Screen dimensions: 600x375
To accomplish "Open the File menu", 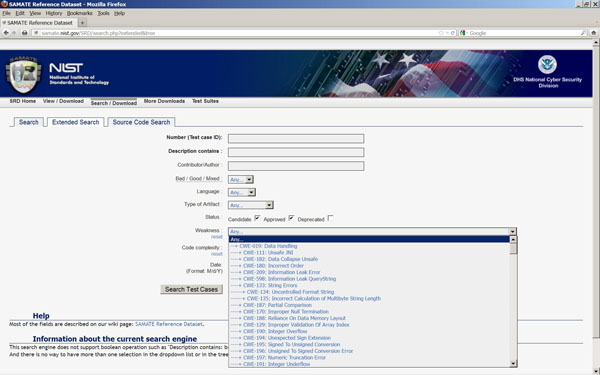I will point(7,13).
